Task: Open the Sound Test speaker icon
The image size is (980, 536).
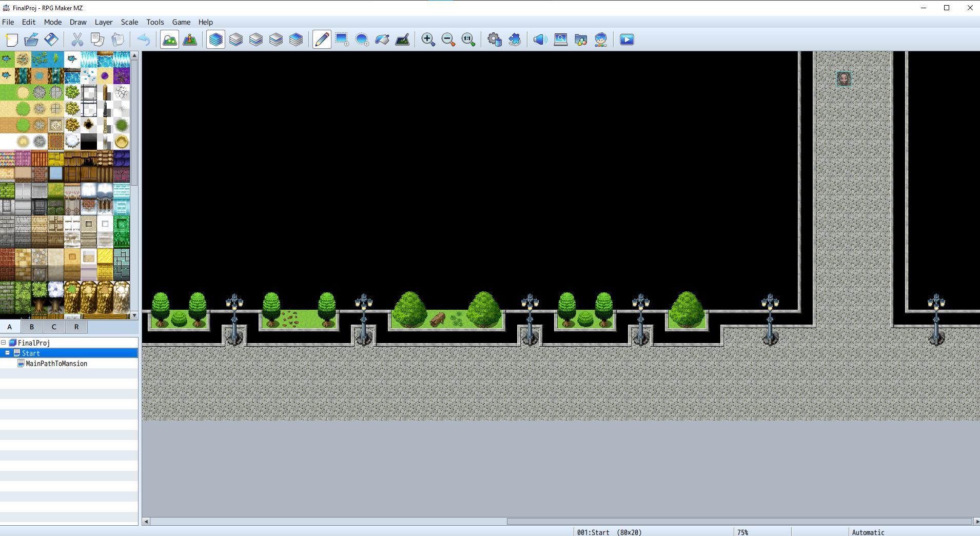Action: pos(540,39)
